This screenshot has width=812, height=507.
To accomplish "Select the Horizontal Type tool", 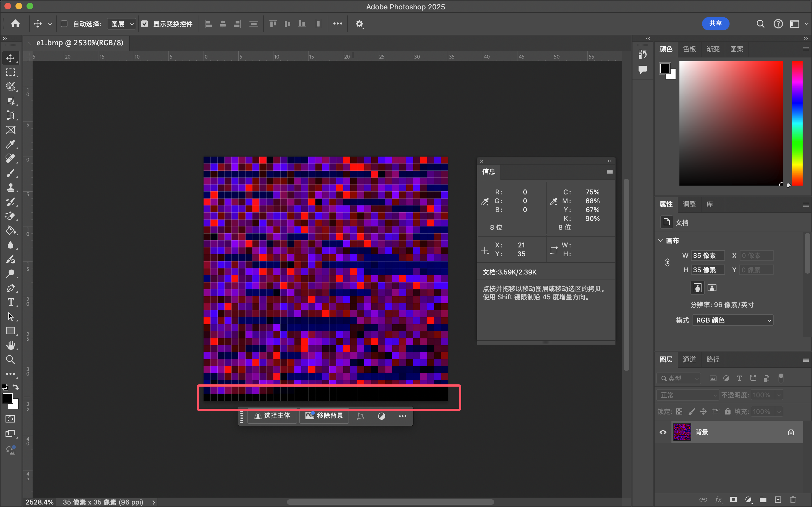I will coord(10,302).
